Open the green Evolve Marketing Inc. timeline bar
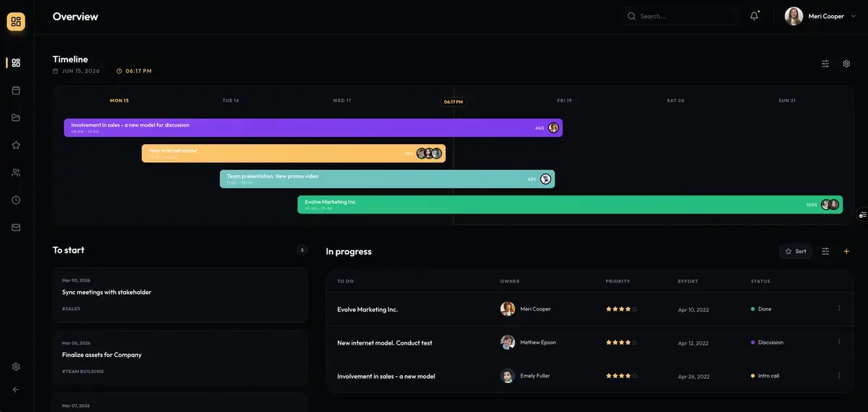Viewport: 868px width, 412px height. [x=570, y=204]
